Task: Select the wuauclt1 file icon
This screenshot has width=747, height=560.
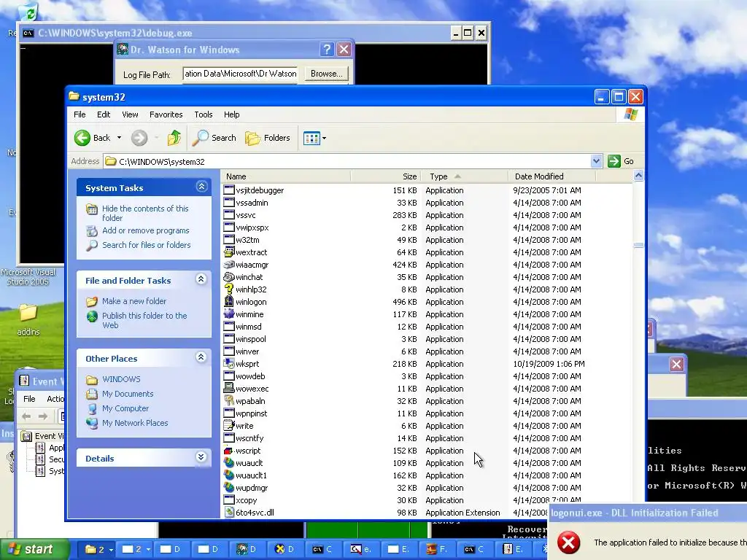Action: (x=229, y=475)
